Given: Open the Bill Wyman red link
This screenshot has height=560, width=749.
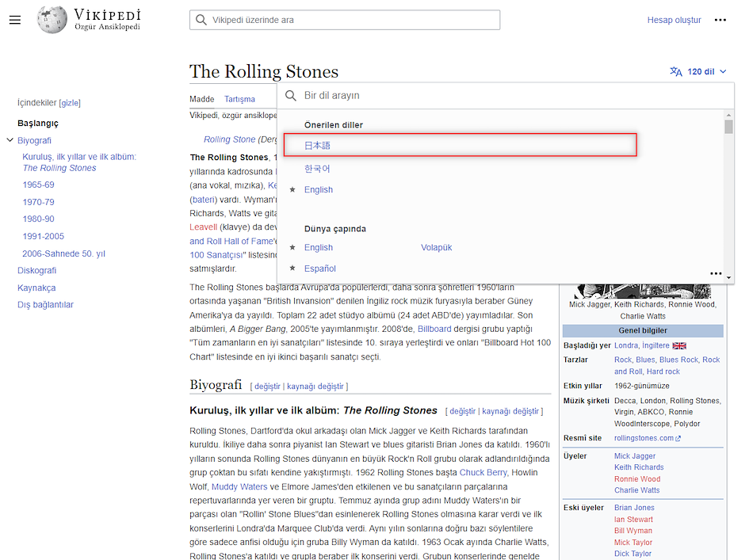Looking at the screenshot, I should (633, 531).
